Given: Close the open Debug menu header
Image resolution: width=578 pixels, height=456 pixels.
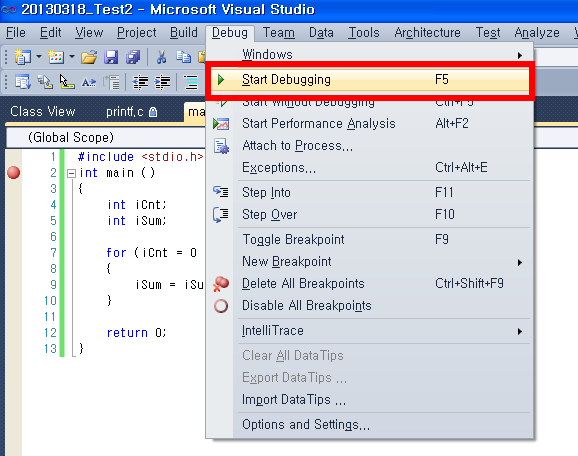Looking at the screenshot, I should click(x=230, y=33).
